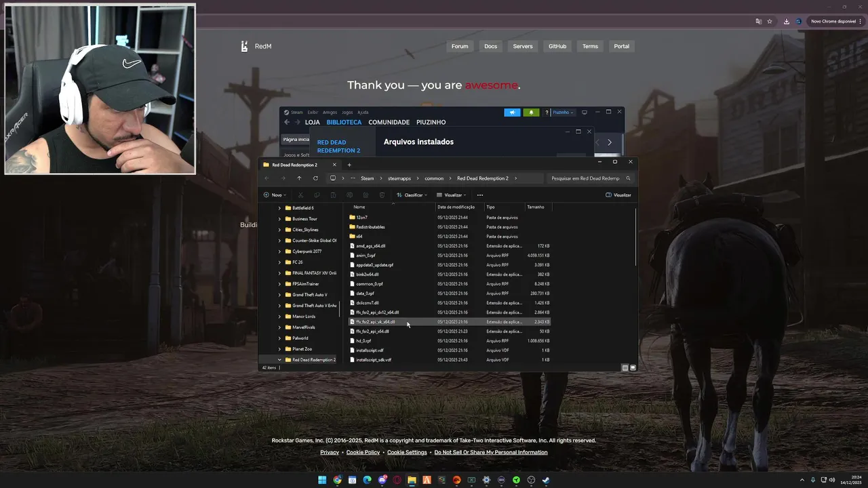868x488 pixels.
Task: Click the Docs button on RedM site
Action: 491,46
